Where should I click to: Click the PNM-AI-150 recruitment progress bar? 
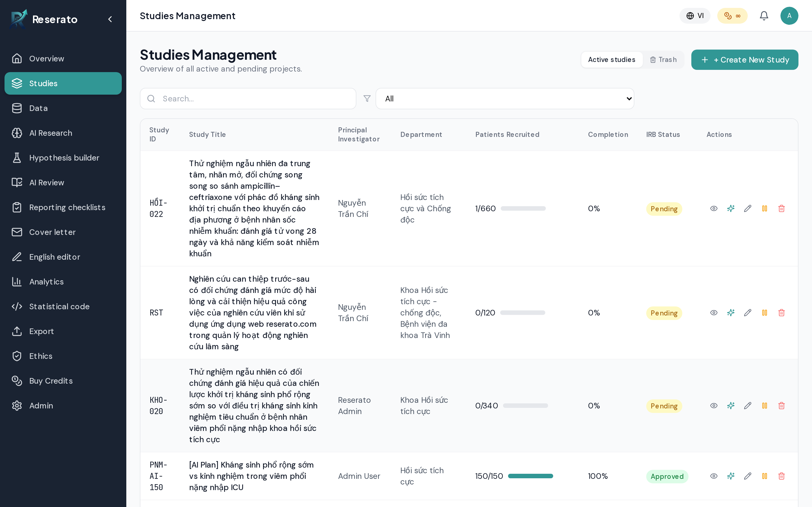click(530, 476)
